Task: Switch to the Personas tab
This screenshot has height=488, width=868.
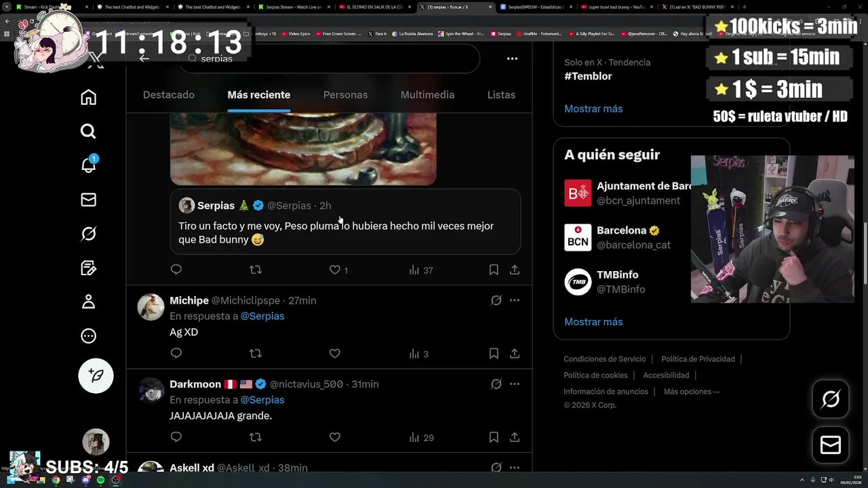Action: pyautogui.click(x=345, y=95)
